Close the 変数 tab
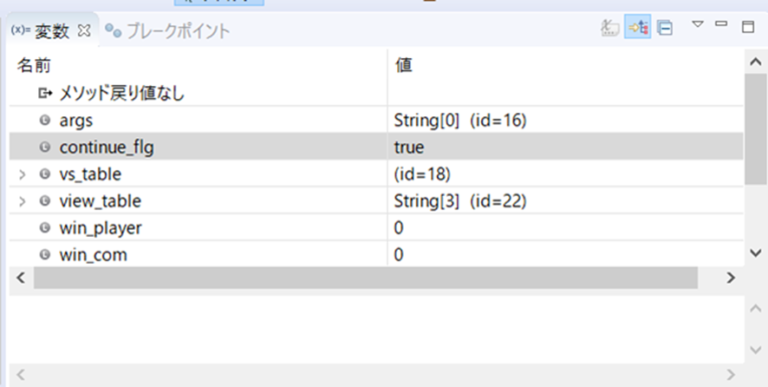The image size is (768, 387). (84, 31)
